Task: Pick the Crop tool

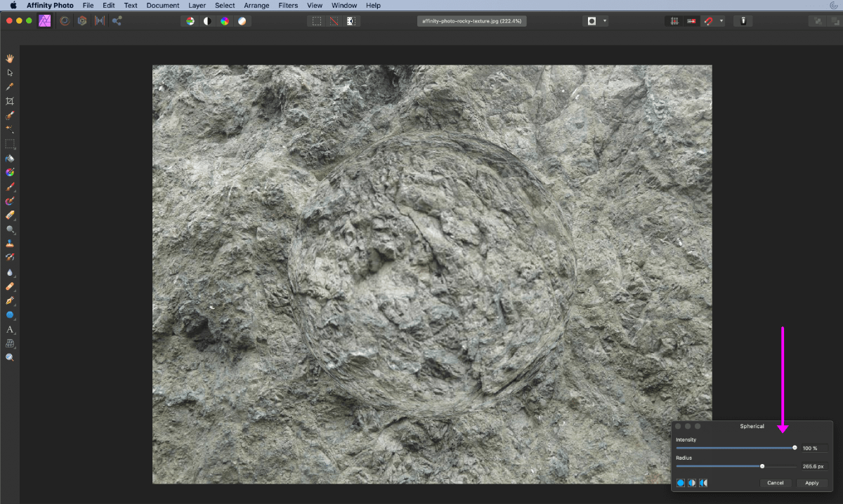Action: click(x=10, y=101)
